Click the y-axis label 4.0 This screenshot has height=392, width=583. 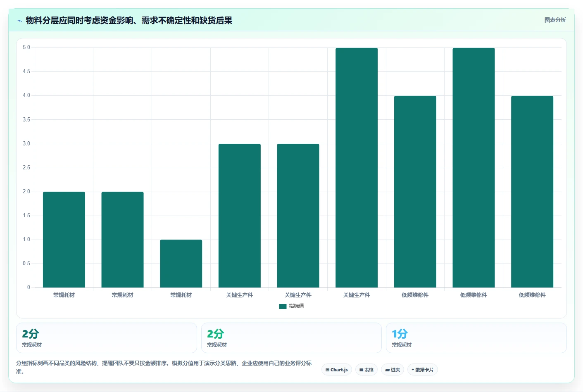[x=26, y=95]
